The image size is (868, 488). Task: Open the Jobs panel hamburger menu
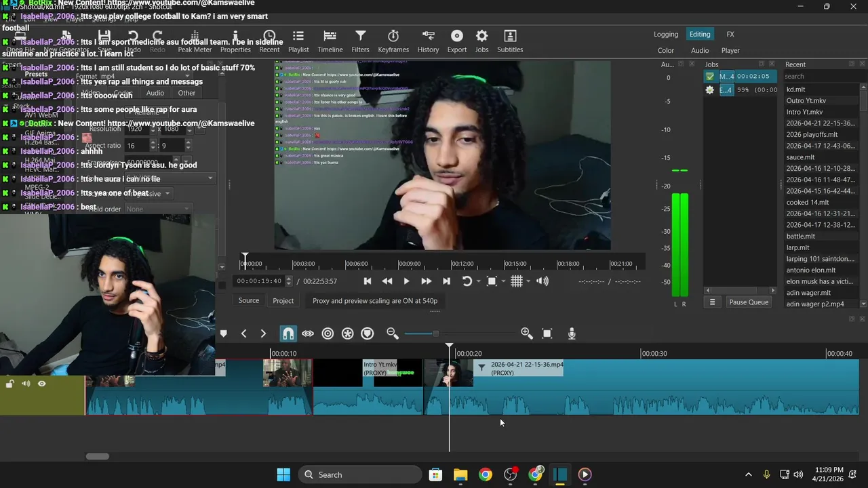coord(712,302)
